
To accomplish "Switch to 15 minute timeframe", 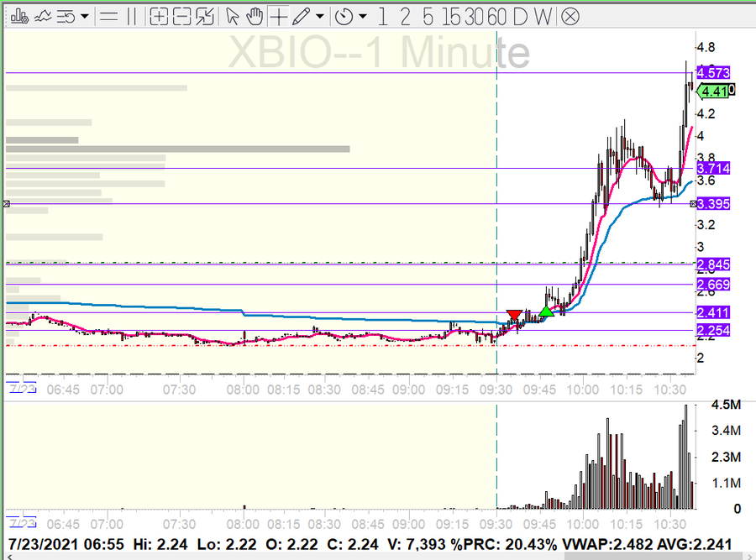I will [451, 17].
